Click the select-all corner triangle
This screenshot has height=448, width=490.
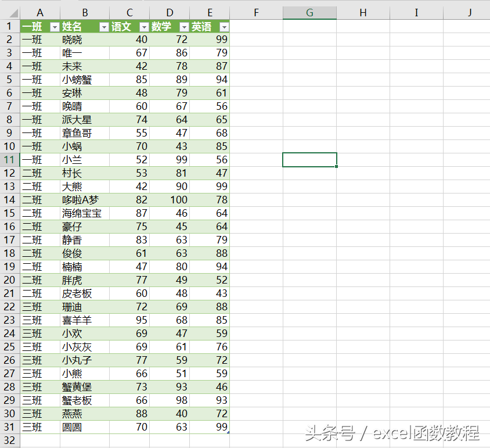pyautogui.click(x=13, y=13)
